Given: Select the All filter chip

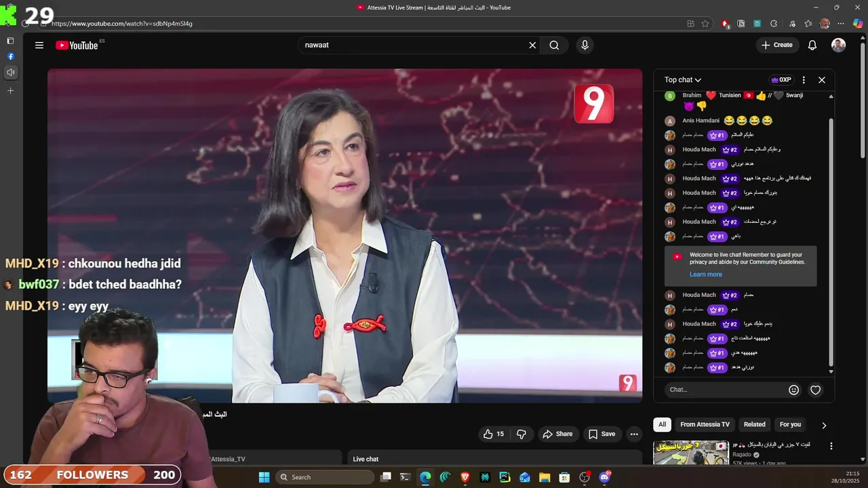Looking at the screenshot, I should (x=663, y=424).
